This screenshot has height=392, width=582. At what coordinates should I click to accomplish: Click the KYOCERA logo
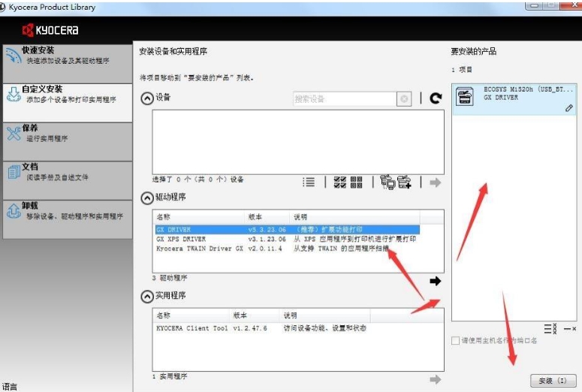(x=50, y=30)
